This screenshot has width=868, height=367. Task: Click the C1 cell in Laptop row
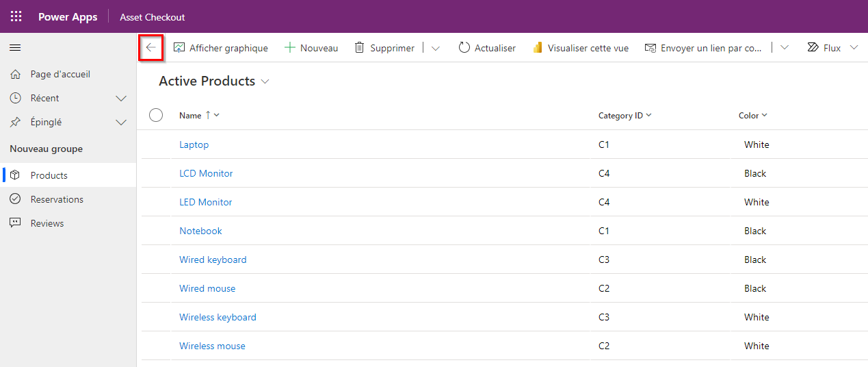pyautogui.click(x=604, y=144)
